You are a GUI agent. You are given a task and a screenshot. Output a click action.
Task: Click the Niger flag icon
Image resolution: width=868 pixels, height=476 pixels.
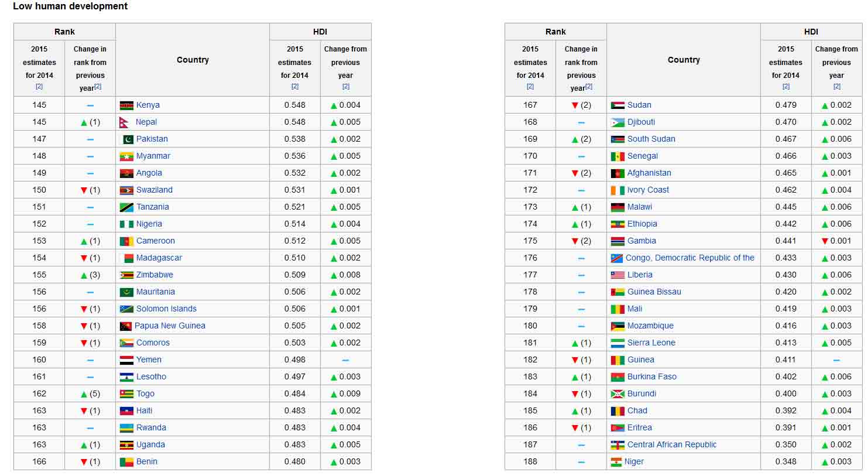coord(616,462)
